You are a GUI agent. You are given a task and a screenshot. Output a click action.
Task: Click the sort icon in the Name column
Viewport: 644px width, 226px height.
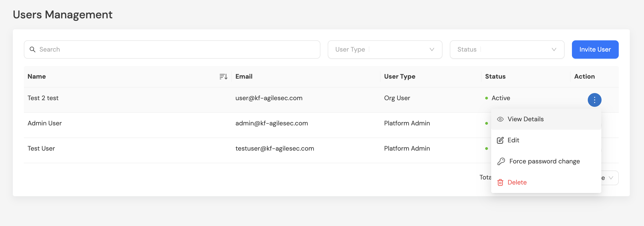pos(223,76)
